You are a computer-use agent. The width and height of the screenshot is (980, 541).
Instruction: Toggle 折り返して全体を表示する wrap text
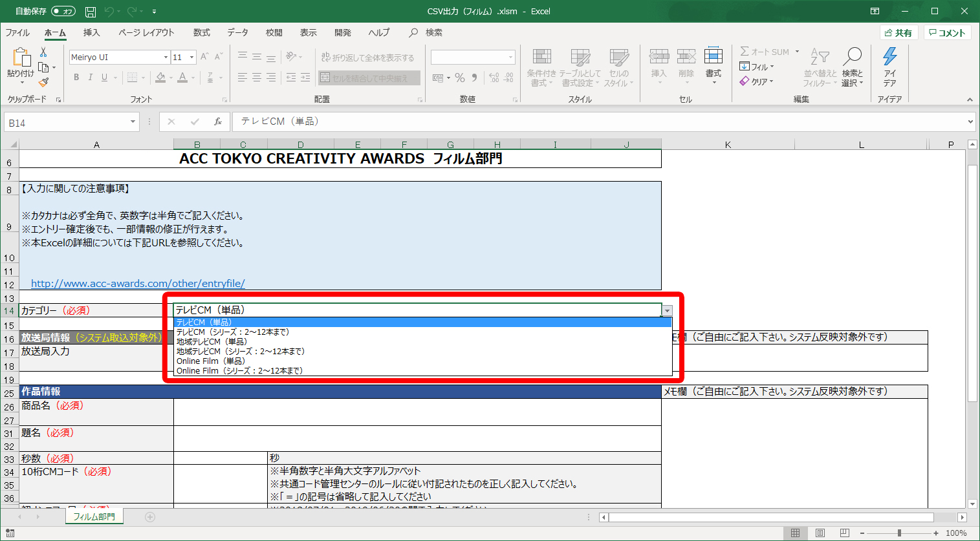point(367,58)
